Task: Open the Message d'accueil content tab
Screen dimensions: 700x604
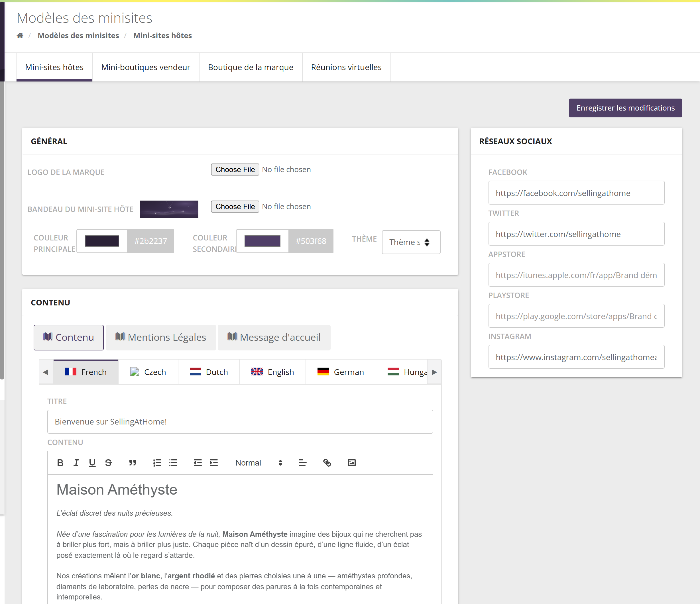Action: tap(274, 337)
